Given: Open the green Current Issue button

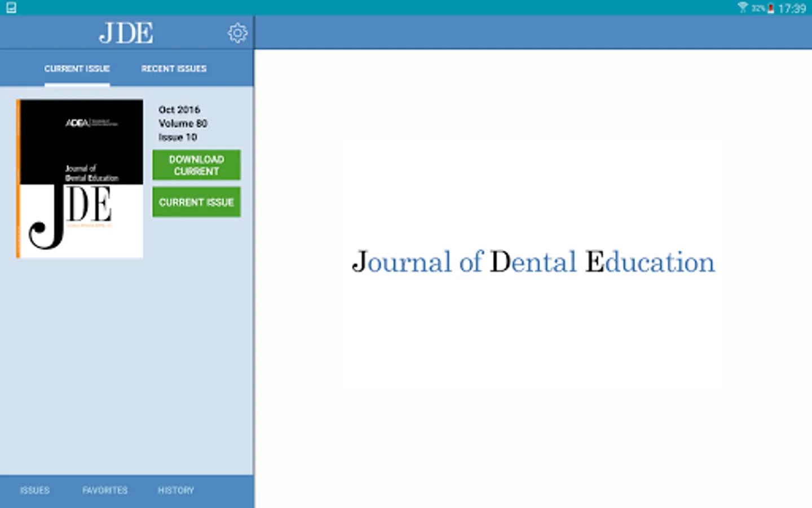Looking at the screenshot, I should click(196, 202).
